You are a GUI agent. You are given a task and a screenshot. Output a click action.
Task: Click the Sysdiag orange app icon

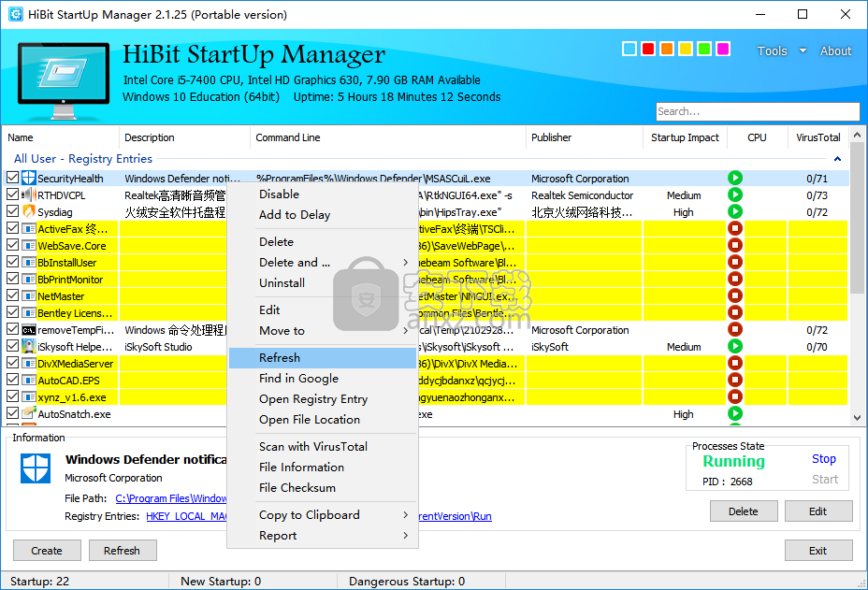tap(28, 212)
